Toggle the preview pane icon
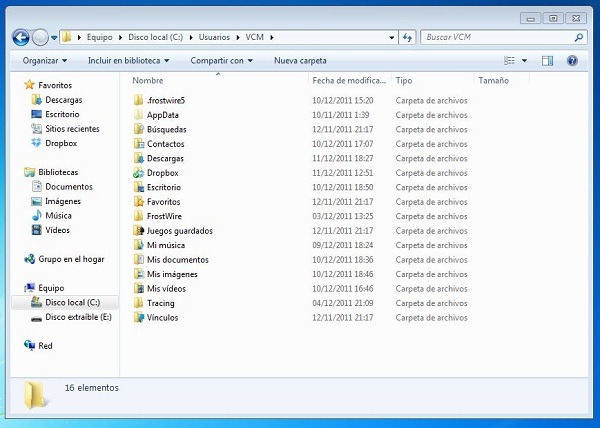600x428 pixels. click(547, 60)
